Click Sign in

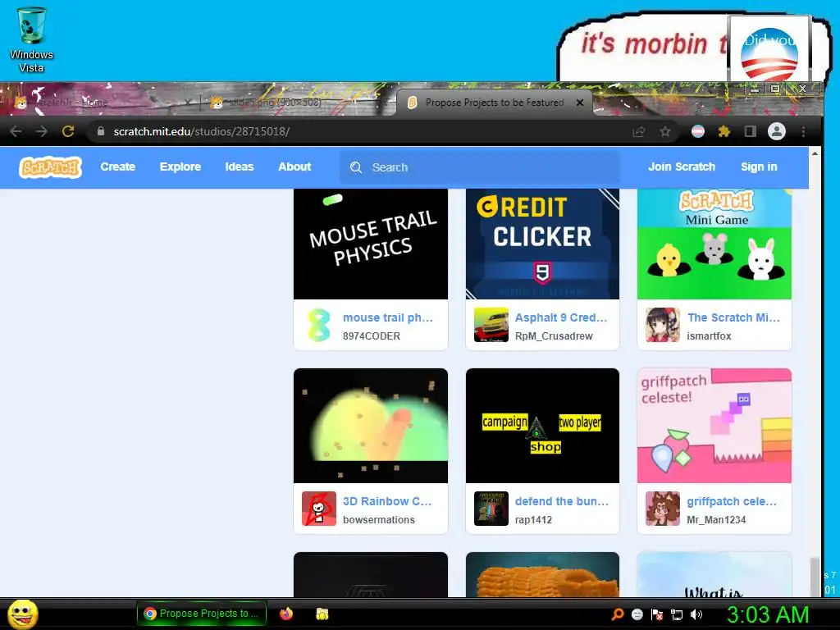[759, 167]
